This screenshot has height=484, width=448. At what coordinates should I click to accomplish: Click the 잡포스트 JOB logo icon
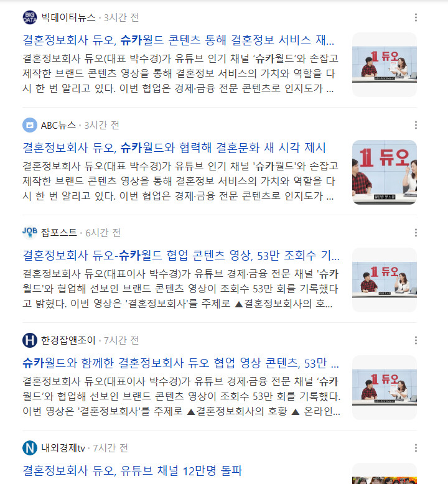[30, 233]
